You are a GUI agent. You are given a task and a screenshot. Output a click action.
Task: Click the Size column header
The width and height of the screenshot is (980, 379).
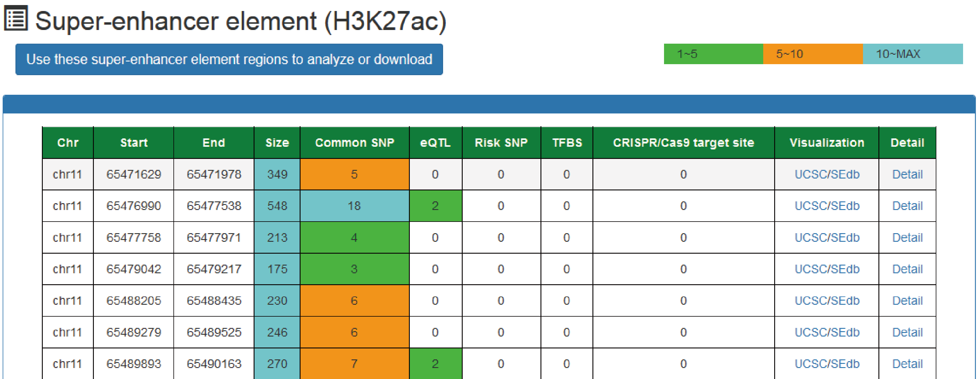[x=277, y=143]
